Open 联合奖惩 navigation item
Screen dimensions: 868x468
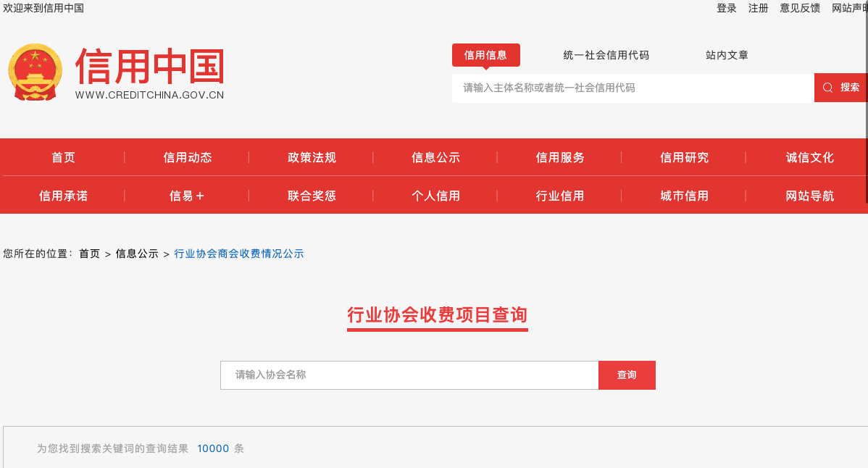pyautogui.click(x=312, y=196)
